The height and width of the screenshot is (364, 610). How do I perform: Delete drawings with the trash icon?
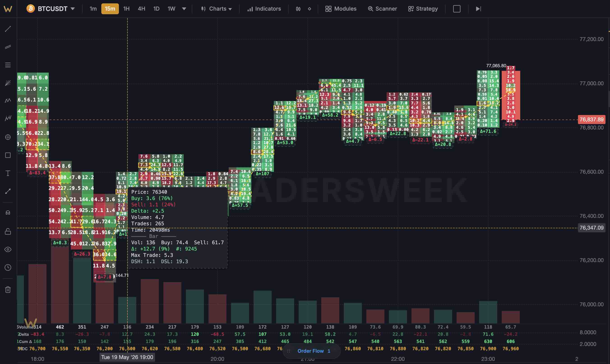point(8,290)
